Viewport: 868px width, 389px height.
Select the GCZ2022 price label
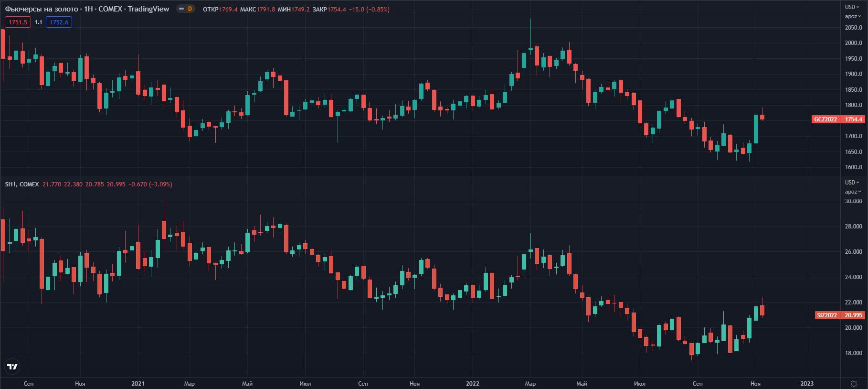(826, 119)
